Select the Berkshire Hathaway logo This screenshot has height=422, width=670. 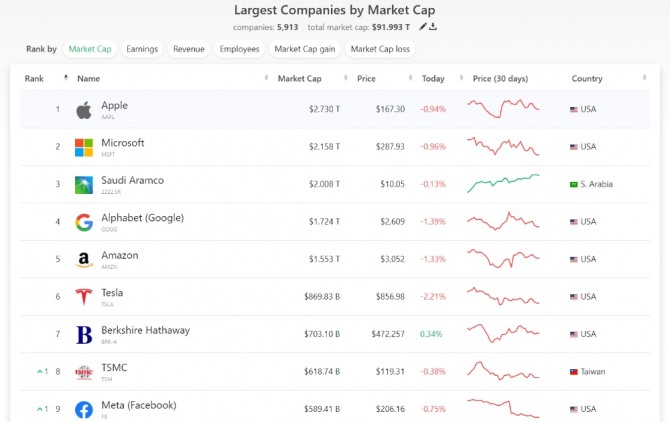[84, 334]
